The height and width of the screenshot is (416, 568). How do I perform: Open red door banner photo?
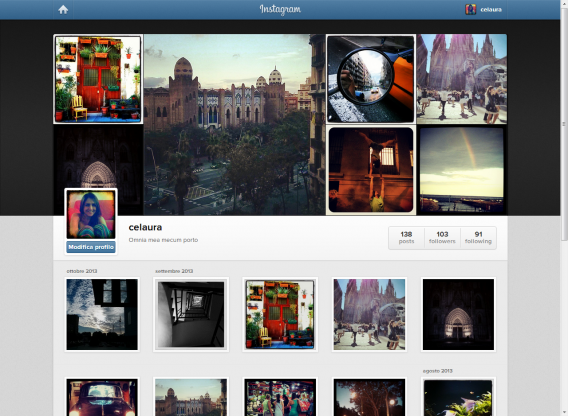point(98,79)
